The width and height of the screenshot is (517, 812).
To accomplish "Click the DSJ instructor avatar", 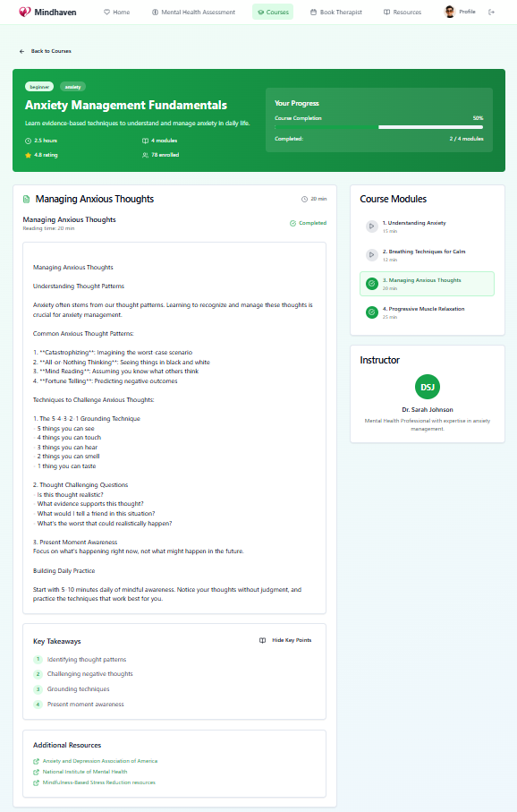I will pyautogui.click(x=427, y=387).
